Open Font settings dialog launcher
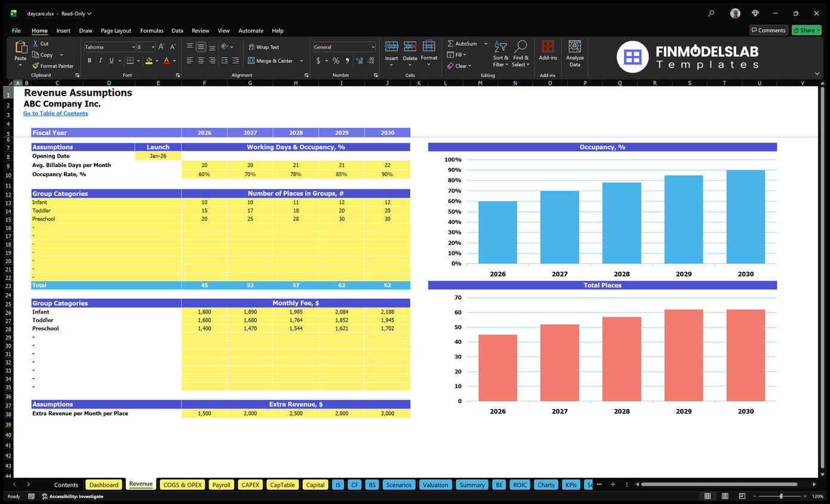Image resolution: width=830 pixels, height=504 pixels. 178,75
